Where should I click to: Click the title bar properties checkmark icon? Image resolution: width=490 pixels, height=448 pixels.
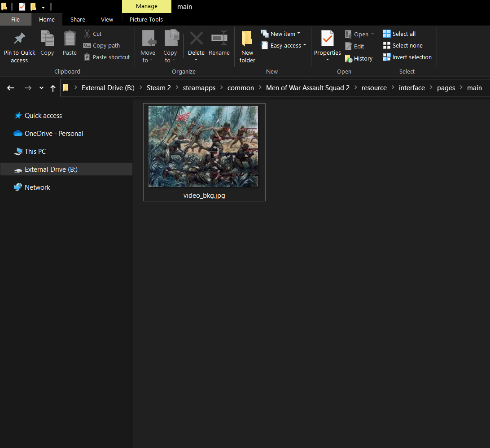tap(22, 6)
